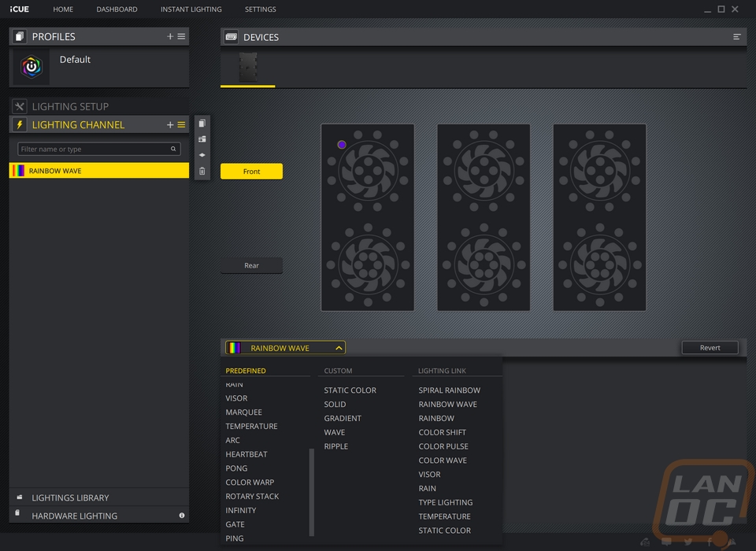Delete the selected lighting effect

tap(202, 171)
